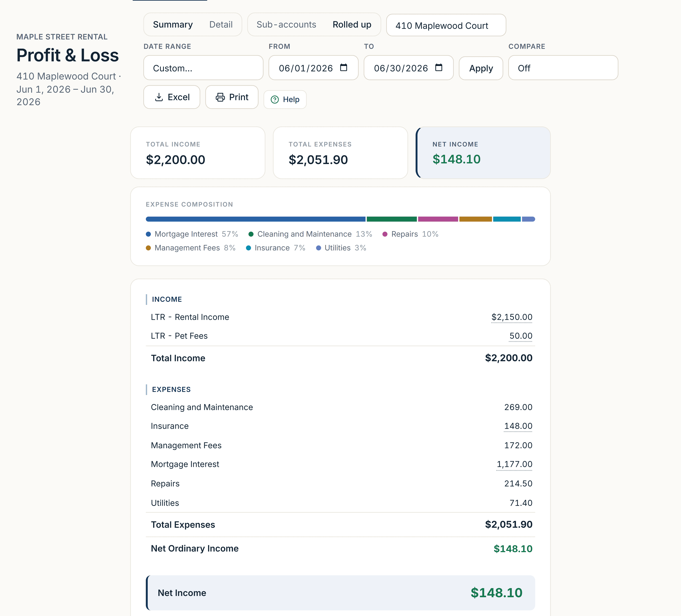Image resolution: width=681 pixels, height=616 pixels.
Task: Export report with Excel button
Action: point(172,97)
